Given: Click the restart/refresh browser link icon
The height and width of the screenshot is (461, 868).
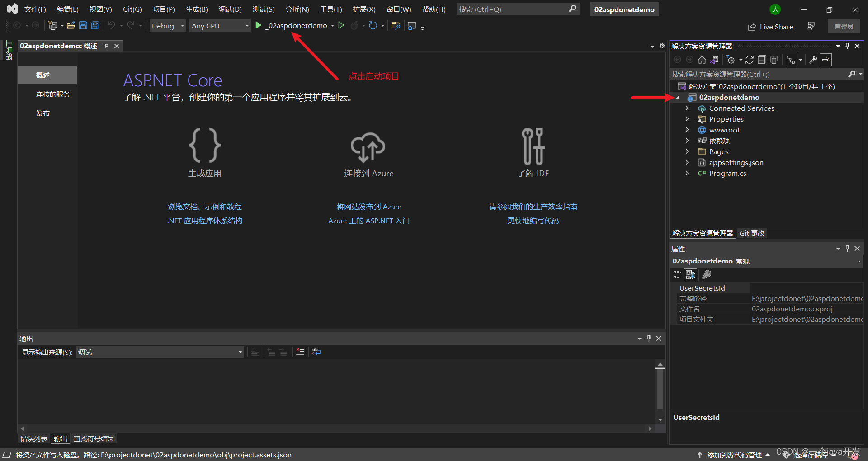Looking at the screenshot, I should point(373,26).
